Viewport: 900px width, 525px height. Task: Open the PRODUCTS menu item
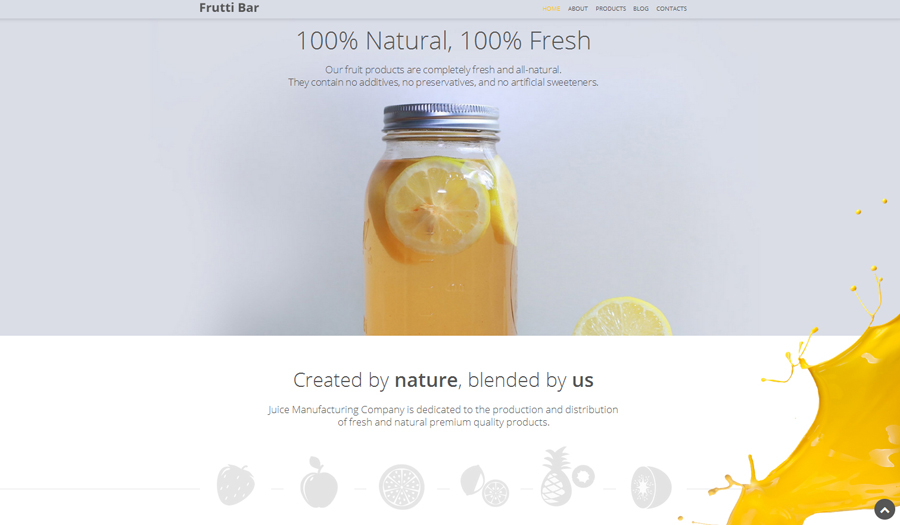pyautogui.click(x=611, y=9)
